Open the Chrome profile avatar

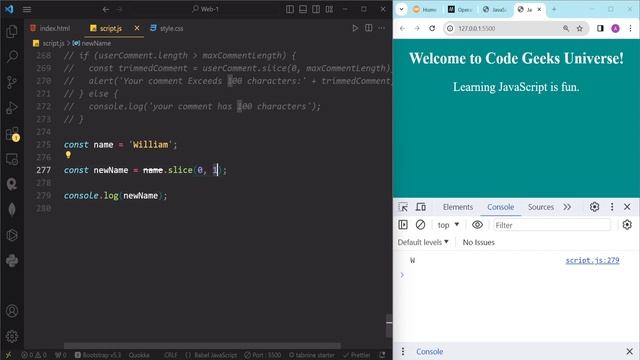[615, 28]
